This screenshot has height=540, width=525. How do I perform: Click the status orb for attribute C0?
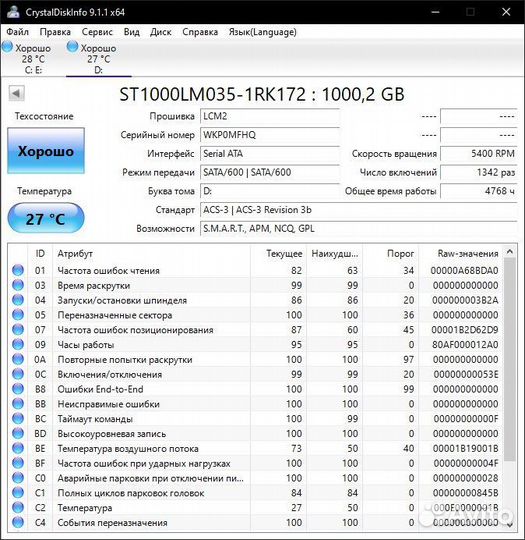[18, 478]
